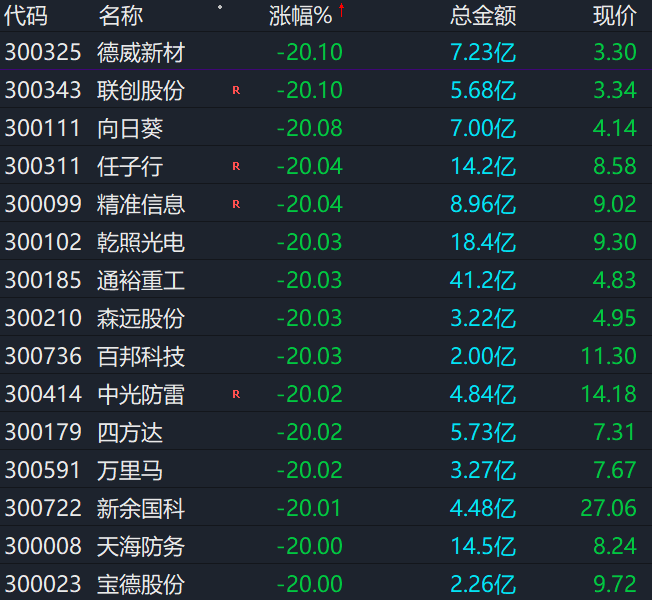The image size is (652, 600).
Task: Select stock name 通裕重工
Action: [141, 281]
